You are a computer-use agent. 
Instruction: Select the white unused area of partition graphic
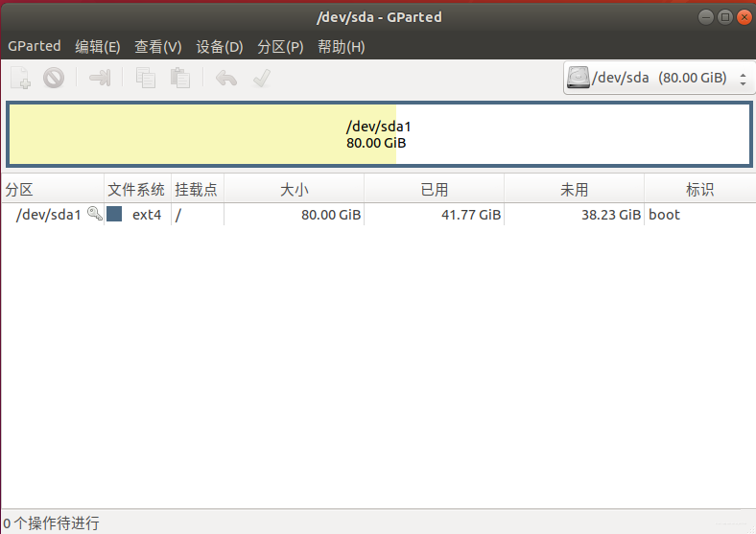click(573, 134)
